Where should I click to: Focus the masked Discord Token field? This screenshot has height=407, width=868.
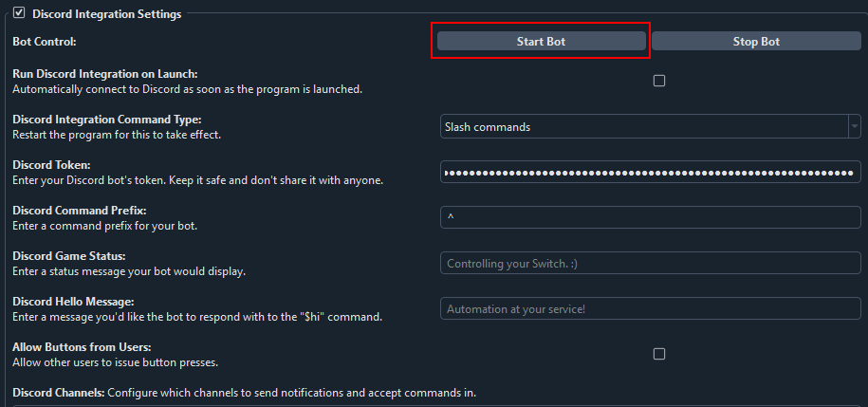649,173
